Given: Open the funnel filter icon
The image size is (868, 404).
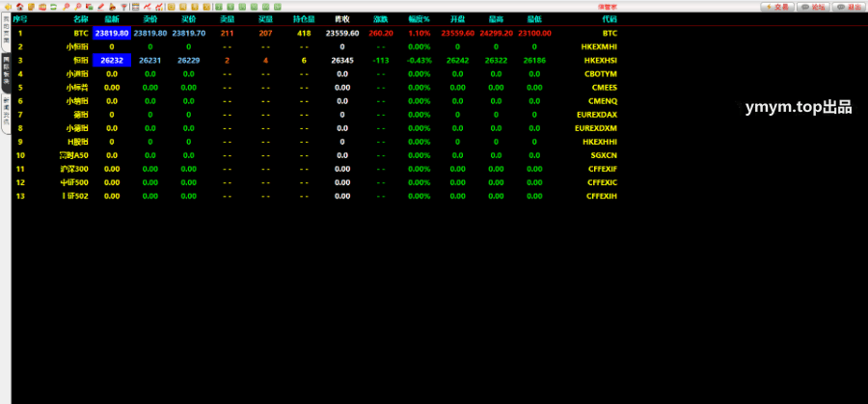Looking at the screenshot, I should click(x=124, y=7).
